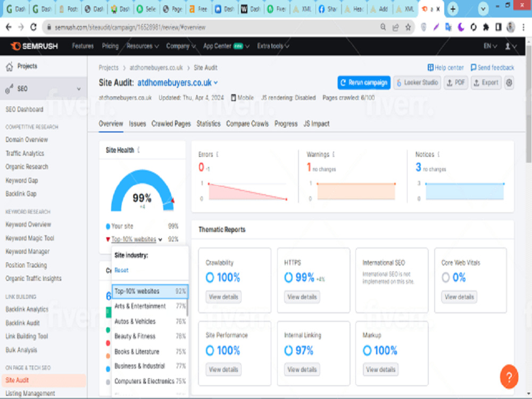Image resolution: width=532 pixels, height=399 pixels.
Task: Open Domain Overview in sidebar
Action: [x=27, y=140]
